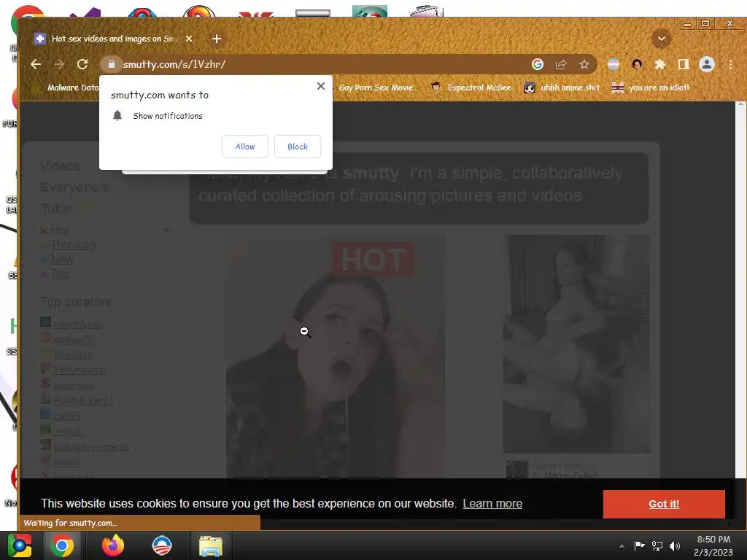Open the network tray icon
The height and width of the screenshot is (560, 747).
coord(657,545)
